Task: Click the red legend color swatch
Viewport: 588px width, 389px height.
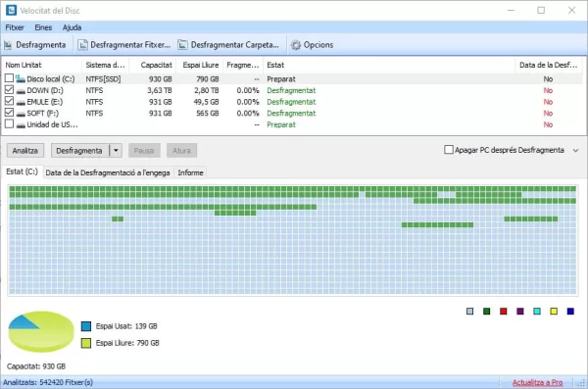Action: (x=504, y=311)
